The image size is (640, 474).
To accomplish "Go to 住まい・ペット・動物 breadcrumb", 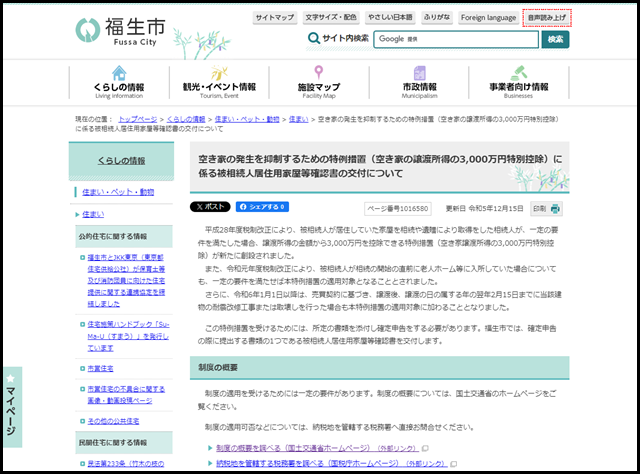I will coord(247,119).
